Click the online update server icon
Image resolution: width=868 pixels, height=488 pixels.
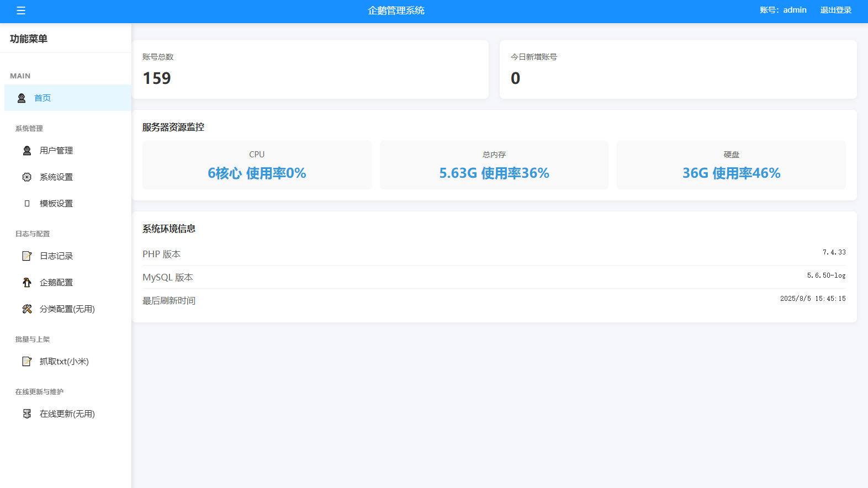(27, 414)
